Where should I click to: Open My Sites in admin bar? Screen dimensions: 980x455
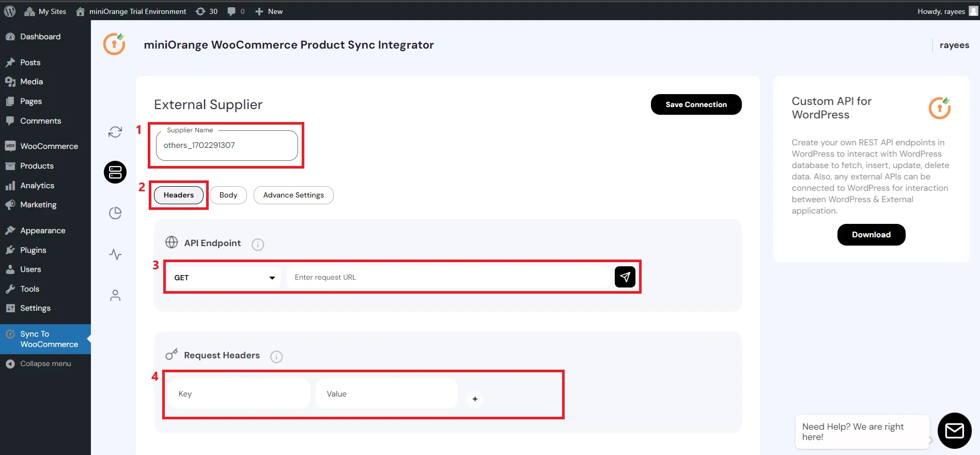click(x=45, y=11)
